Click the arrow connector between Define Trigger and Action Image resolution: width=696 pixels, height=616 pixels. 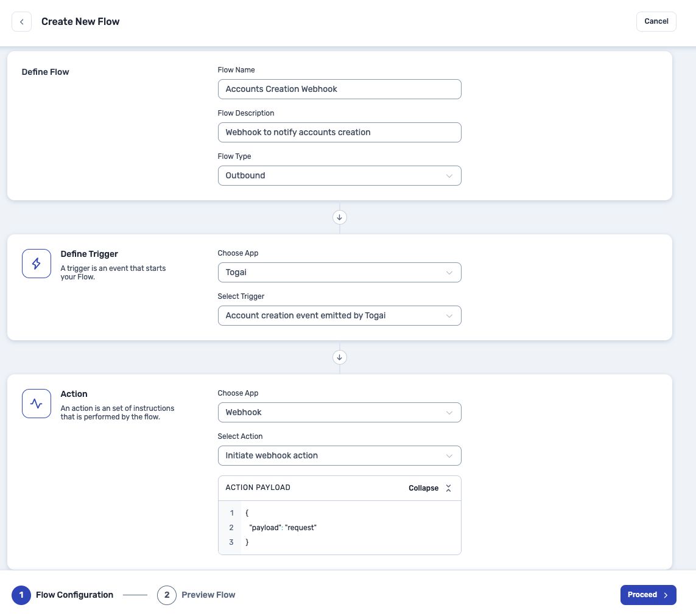click(x=339, y=357)
